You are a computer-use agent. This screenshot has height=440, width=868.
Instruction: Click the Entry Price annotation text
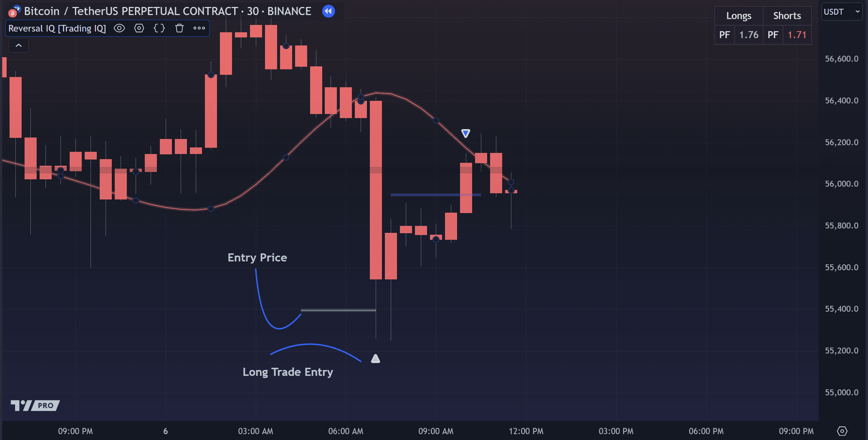[257, 257]
